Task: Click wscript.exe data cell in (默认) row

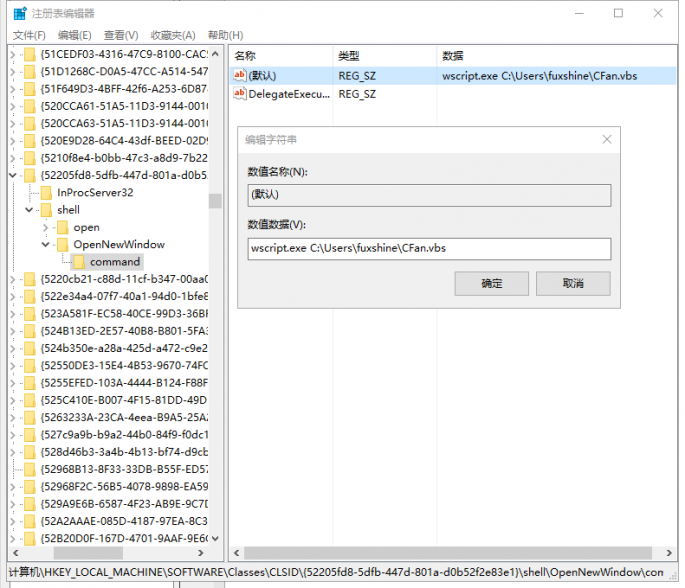Action: (540, 76)
